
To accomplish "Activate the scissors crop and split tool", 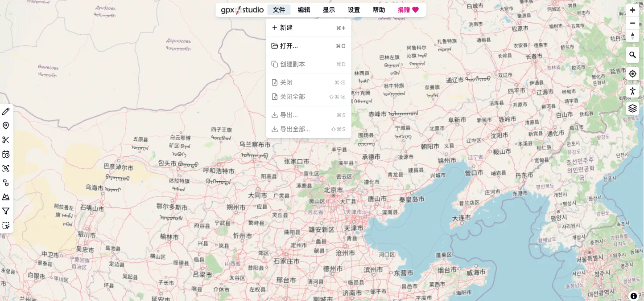I will pyautogui.click(x=6, y=140).
